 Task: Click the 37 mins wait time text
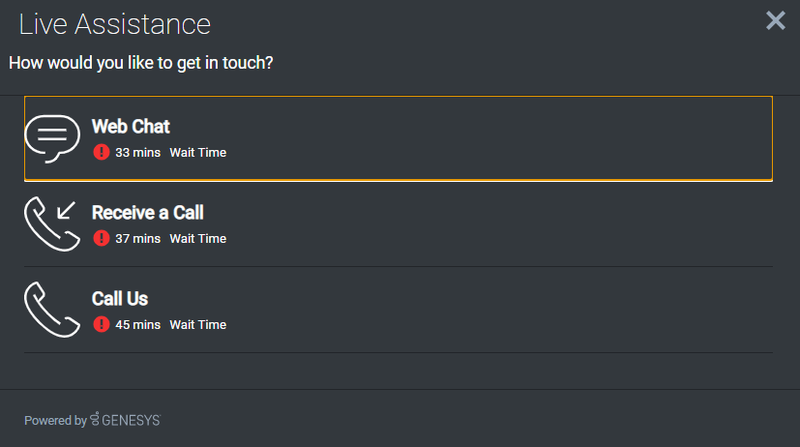138,239
